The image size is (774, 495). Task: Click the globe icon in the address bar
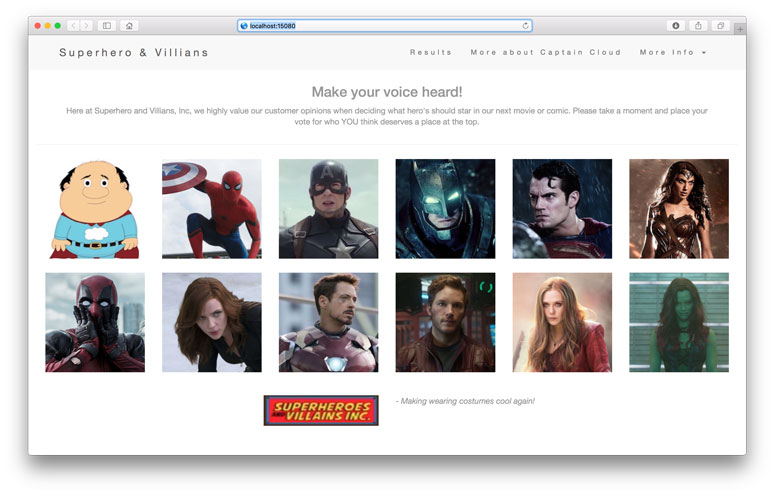[244, 26]
